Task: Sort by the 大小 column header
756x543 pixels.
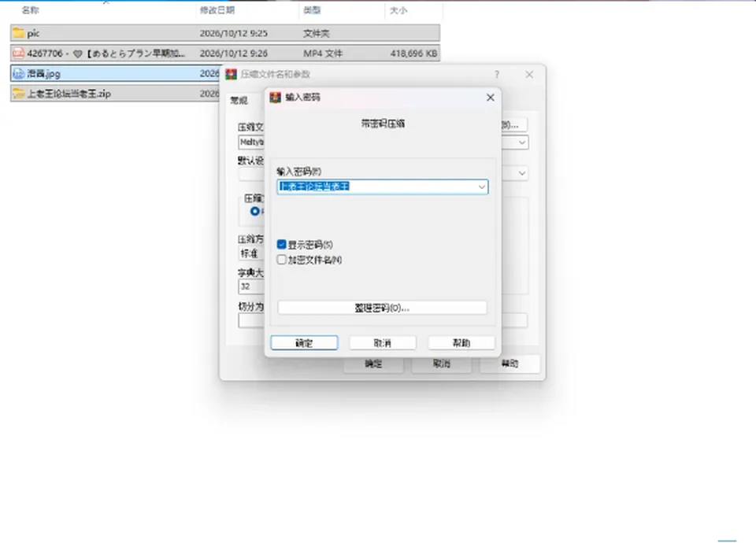Action: coord(398,10)
